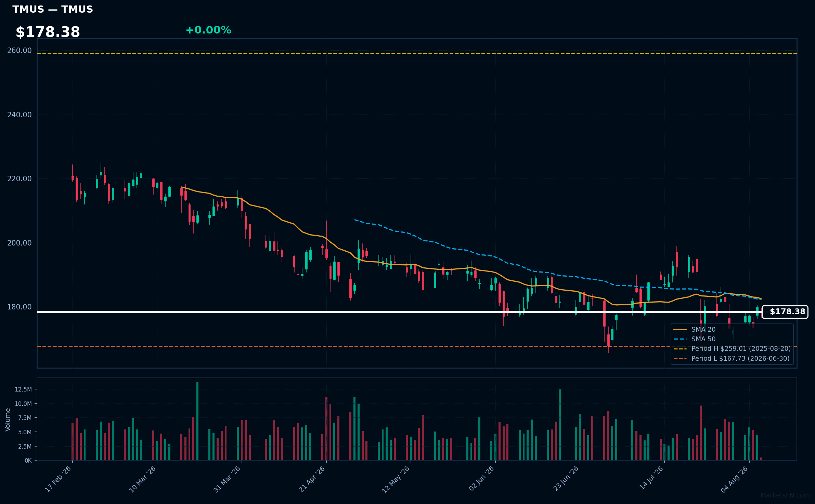
Task: Click the 10 Mar '26 date label
Action: pos(143,479)
